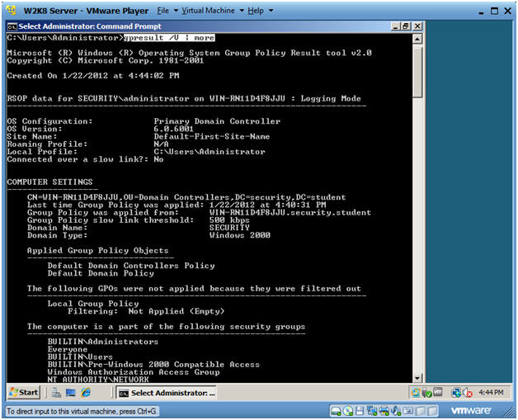The image size is (518, 420).
Task: Click the Show Desktop quick launch icon
Action: 71,393
